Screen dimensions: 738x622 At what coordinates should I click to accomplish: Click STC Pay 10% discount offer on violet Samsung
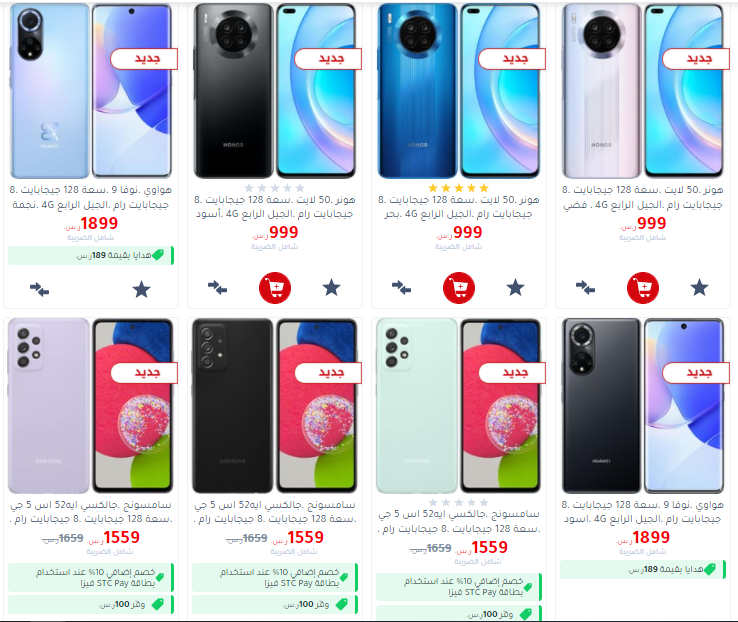coord(91,577)
